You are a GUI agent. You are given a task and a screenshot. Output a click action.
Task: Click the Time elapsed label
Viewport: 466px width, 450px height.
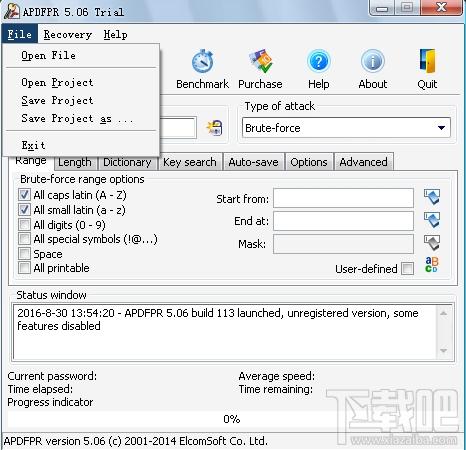(40, 389)
